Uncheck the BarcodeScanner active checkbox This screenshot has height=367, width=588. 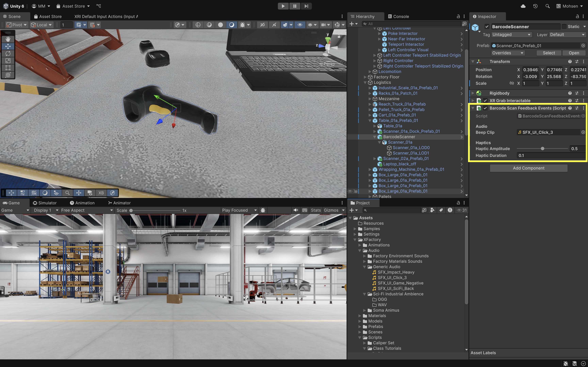[487, 27]
